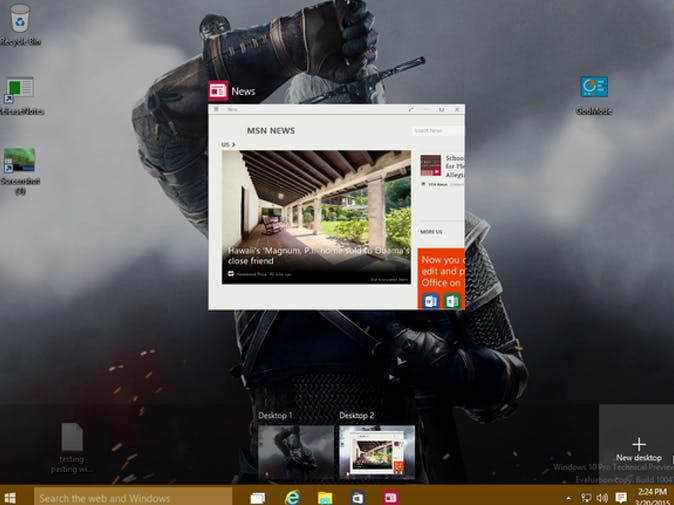Open the network tray icon

pyautogui.click(x=586, y=498)
